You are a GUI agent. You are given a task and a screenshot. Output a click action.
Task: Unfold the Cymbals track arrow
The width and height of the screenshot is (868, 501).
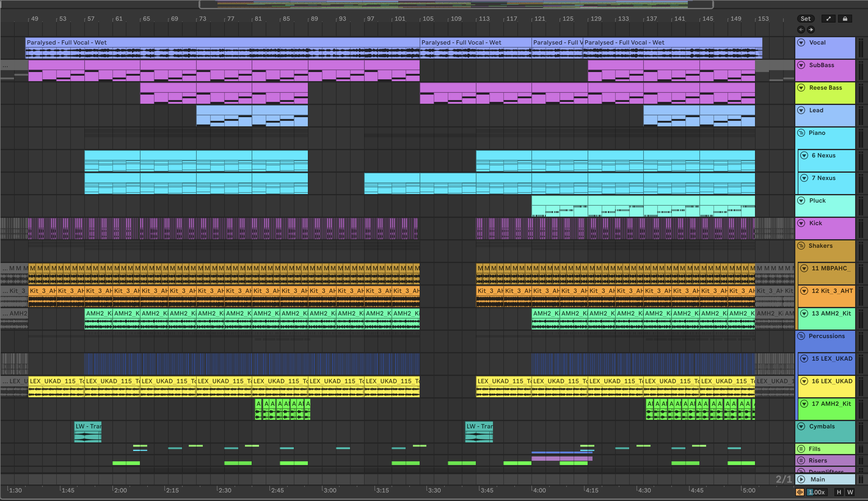tap(801, 426)
